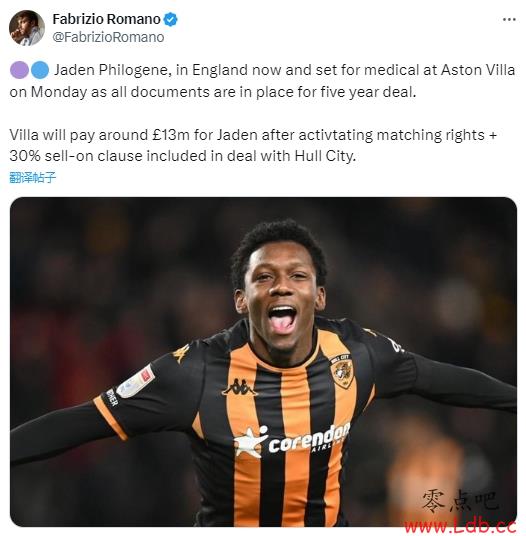Open Fabrizio Romano's profile avatar
The height and width of the screenshot is (536, 526).
point(27,28)
